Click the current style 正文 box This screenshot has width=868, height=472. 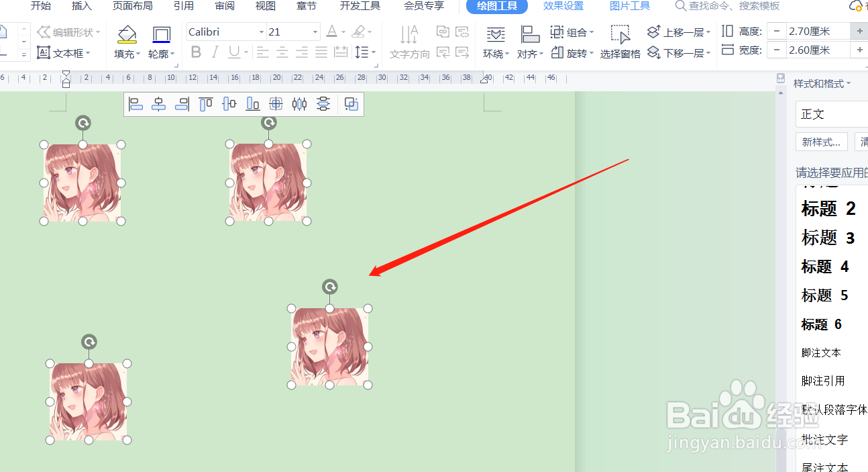(x=832, y=114)
